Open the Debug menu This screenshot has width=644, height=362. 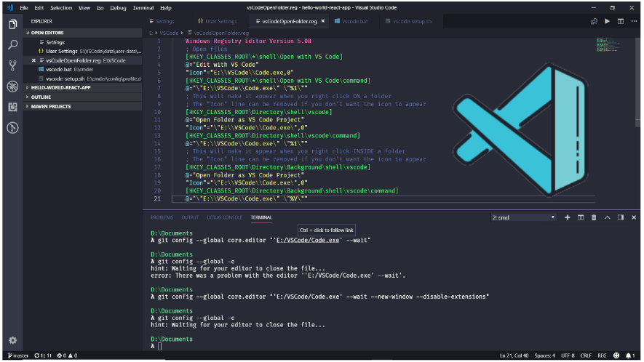pos(118,8)
